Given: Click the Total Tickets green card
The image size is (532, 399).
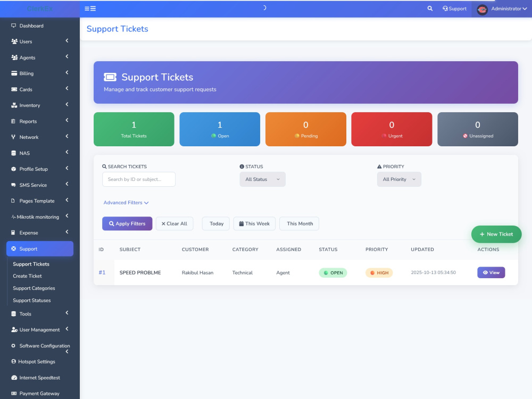Looking at the screenshot, I should tap(134, 129).
